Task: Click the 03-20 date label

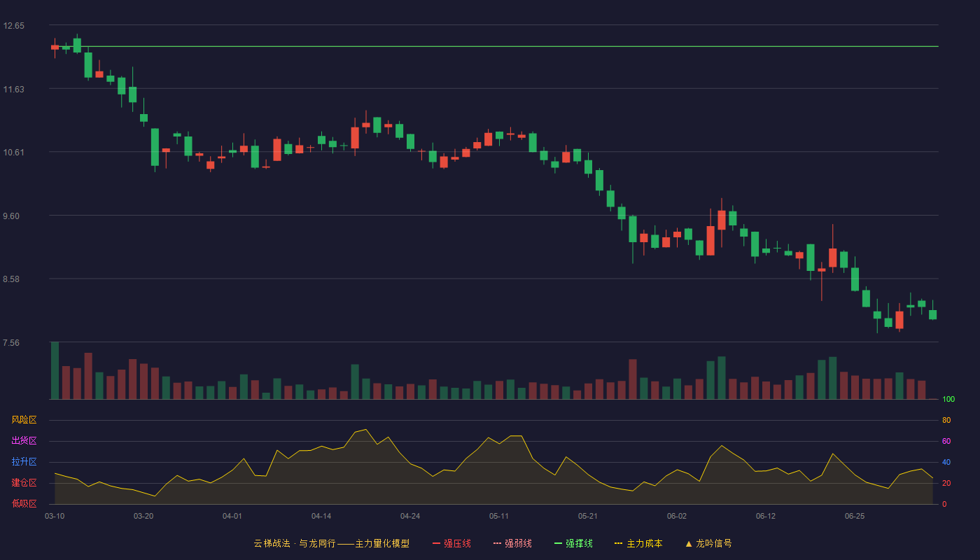Action: click(143, 516)
